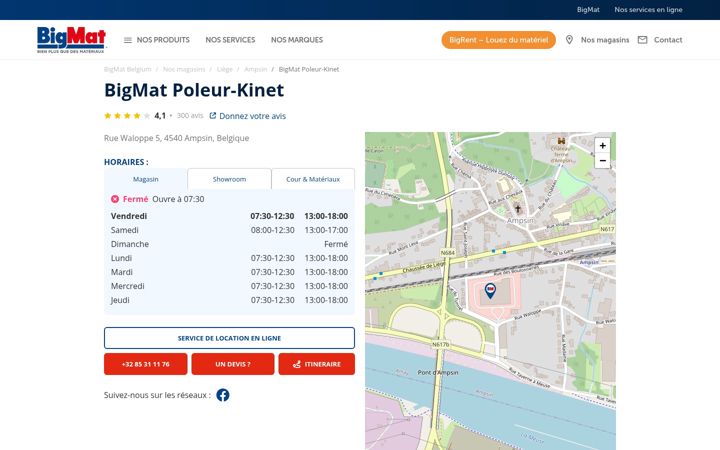Go to Liège breadcrumb
Viewport: 720px width, 450px height.
click(x=225, y=69)
